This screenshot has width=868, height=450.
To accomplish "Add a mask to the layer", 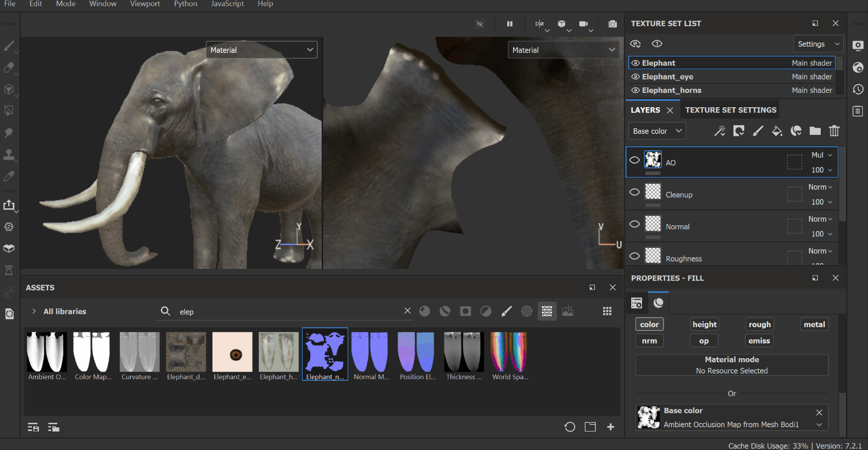I will (739, 131).
